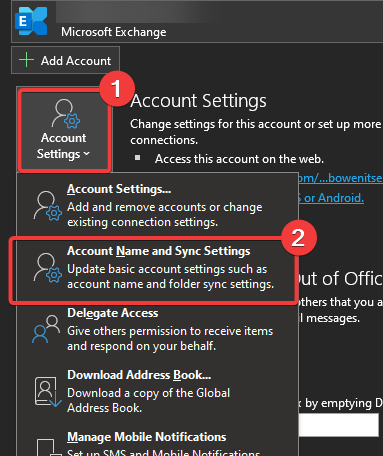The height and width of the screenshot is (456, 383).
Task: Click the Microsoft Exchange logo icon
Action: coord(31,21)
